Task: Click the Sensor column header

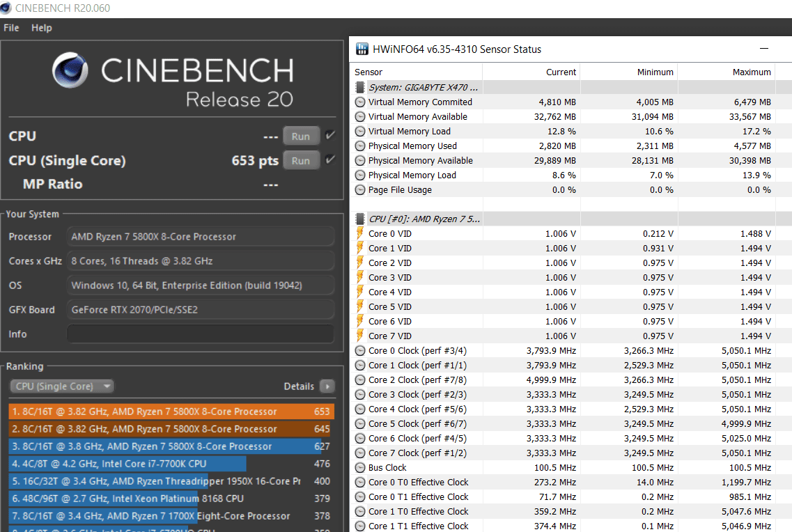Action: [416, 72]
